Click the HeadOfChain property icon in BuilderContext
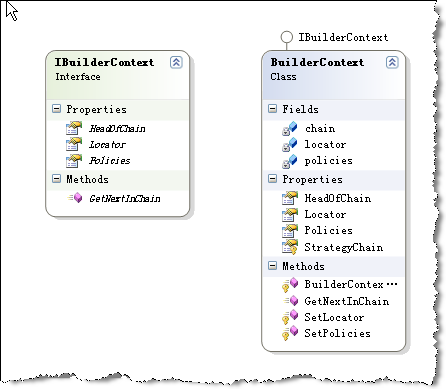The width and height of the screenshot is (446, 389). pos(290,198)
